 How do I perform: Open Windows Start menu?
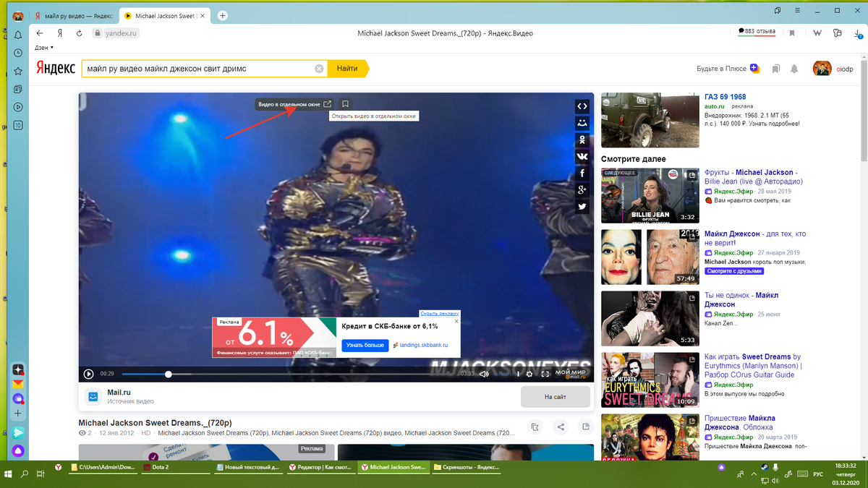click(9, 474)
